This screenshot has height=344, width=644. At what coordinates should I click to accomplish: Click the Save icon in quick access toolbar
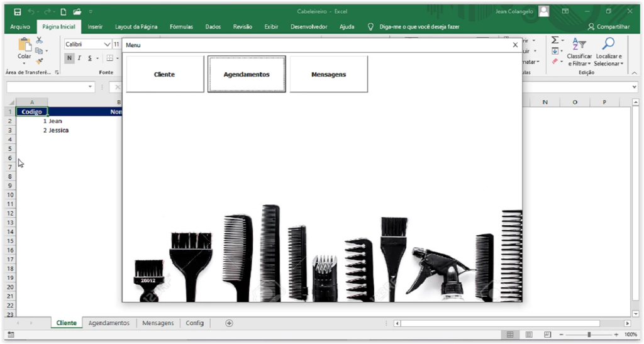point(17,11)
